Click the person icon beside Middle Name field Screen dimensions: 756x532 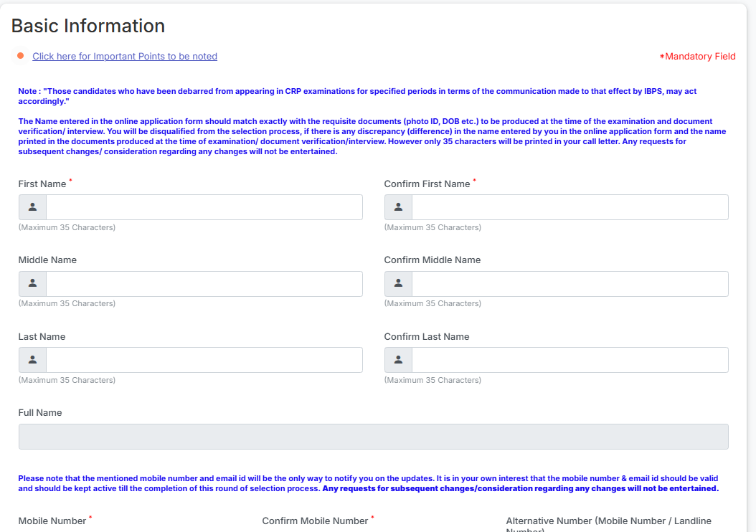(32, 284)
